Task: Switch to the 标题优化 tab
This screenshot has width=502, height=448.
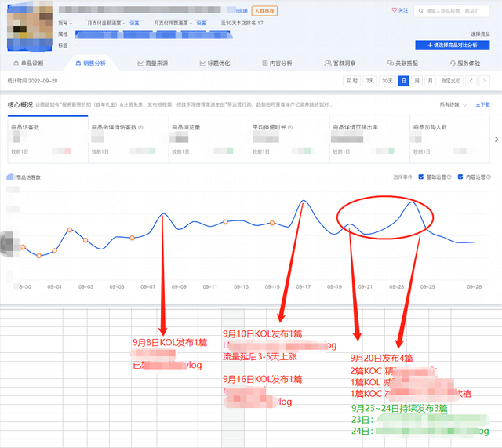Action: (x=215, y=63)
